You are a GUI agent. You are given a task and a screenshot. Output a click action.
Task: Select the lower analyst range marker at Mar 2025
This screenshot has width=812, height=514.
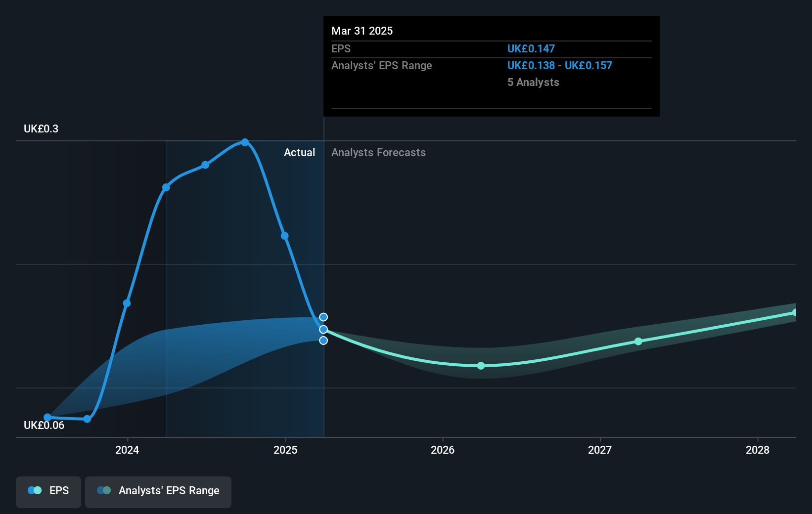tap(323, 341)
